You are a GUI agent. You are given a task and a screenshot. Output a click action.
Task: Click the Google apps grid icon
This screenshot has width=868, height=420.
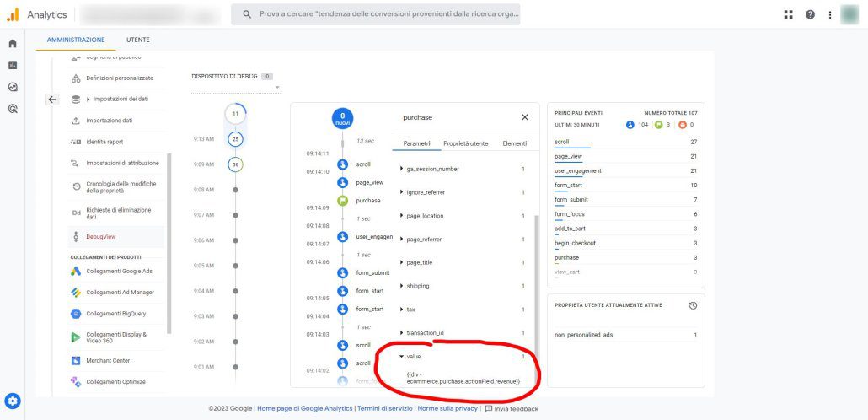coord(789,14)
